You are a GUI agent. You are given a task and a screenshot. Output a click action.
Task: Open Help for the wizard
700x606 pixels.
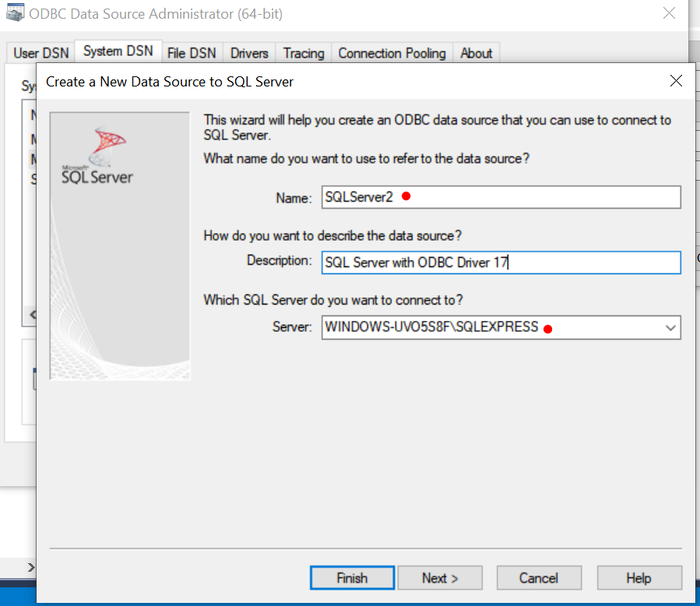pyautogui.click(x=638, y=578)
